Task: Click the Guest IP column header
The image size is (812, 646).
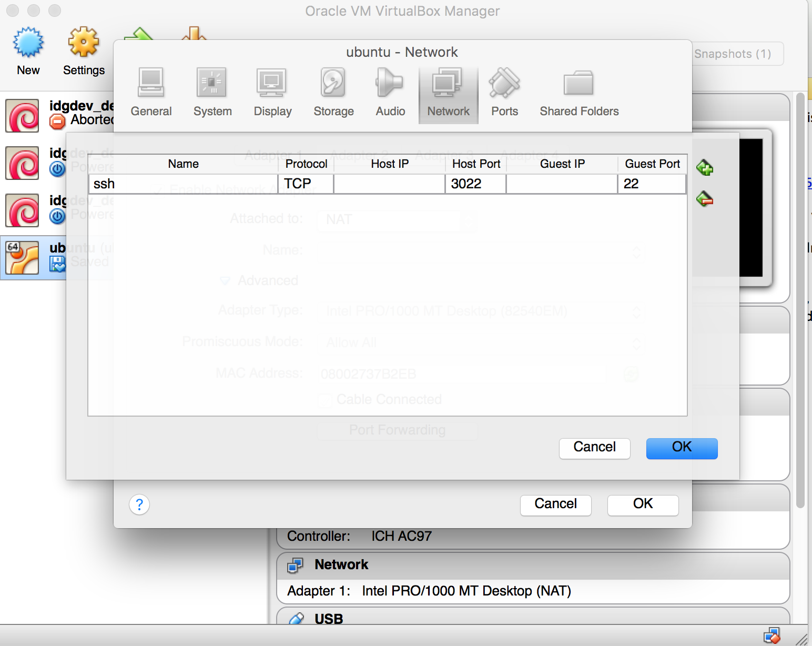Action: coord(562,164)
